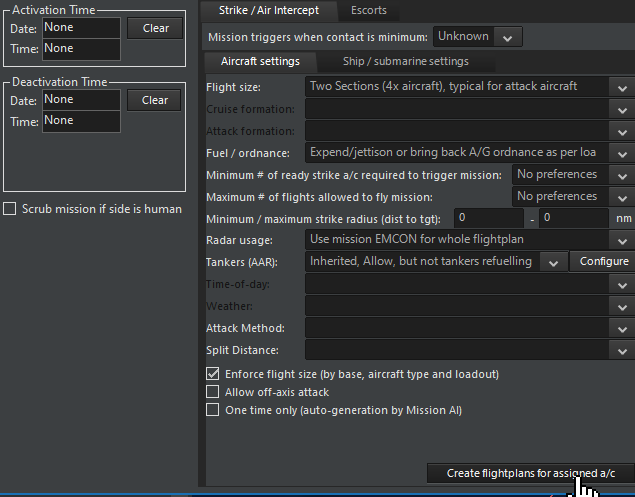Screen dimensions: 635x497
Task: Click Create flightplans for assigned a/c
Action: 530,473
